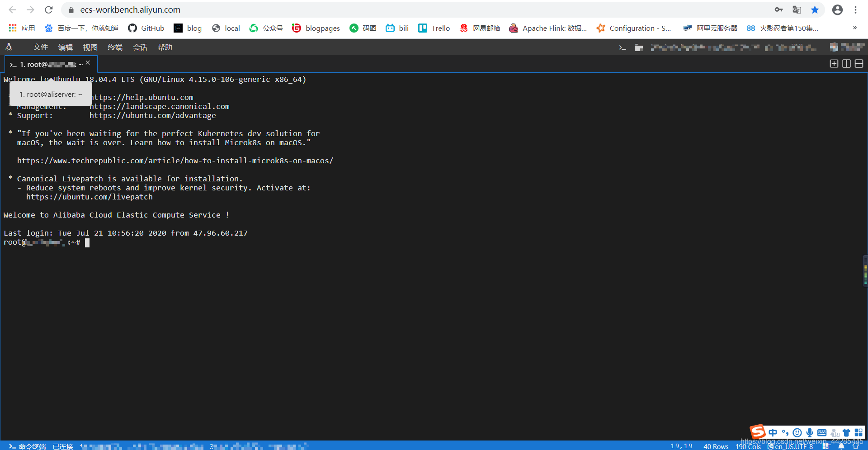Open the Google Translate page icon
This screenshot has width=868, height=450.
click(x=797, y=9)
